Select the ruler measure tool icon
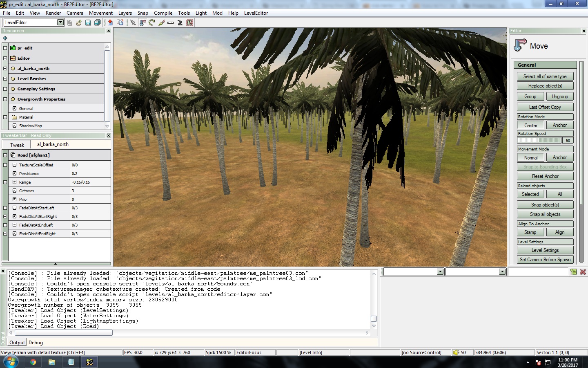588x368 pixels. pos(171,22)
